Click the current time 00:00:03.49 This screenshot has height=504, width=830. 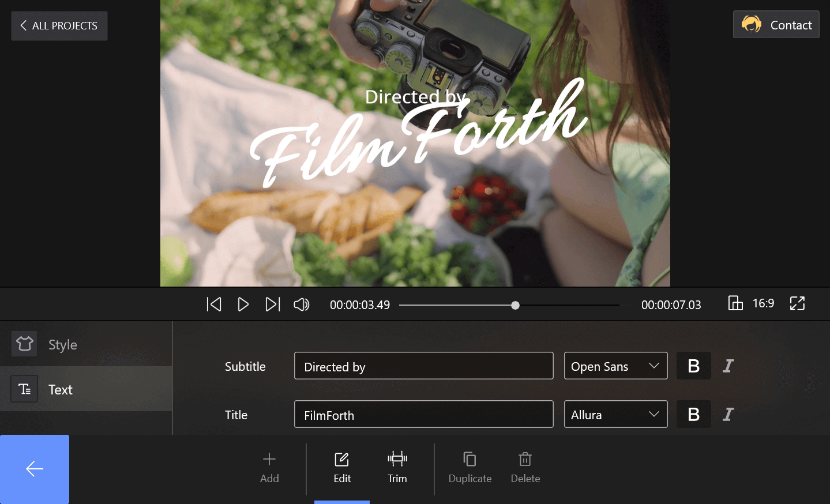coord(360,304)
